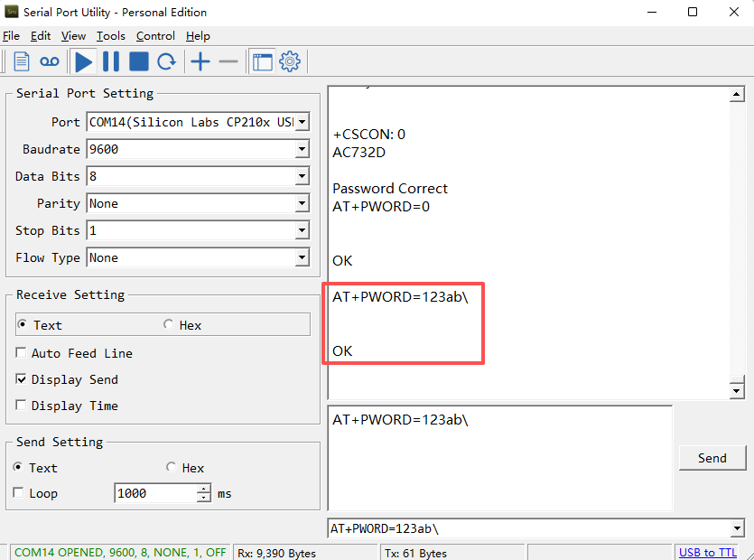
Task: Expand the Flow Type dropdown
Action: pos(302,257)
